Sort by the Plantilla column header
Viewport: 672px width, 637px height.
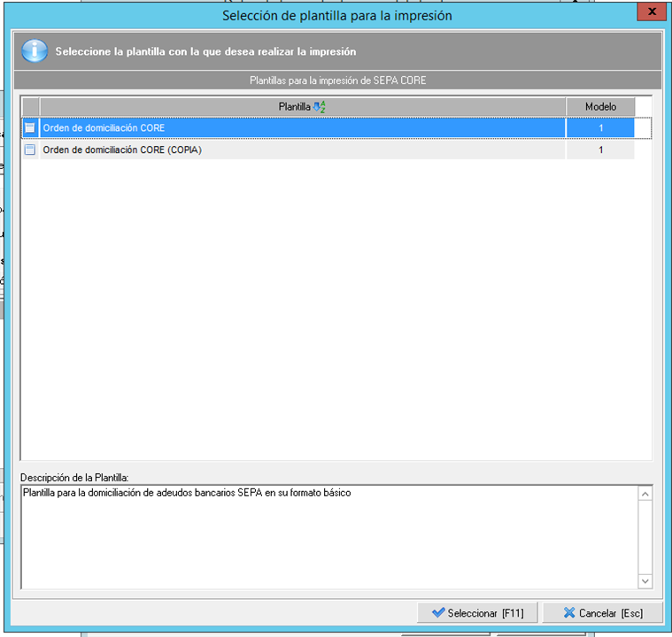point(294,107)
